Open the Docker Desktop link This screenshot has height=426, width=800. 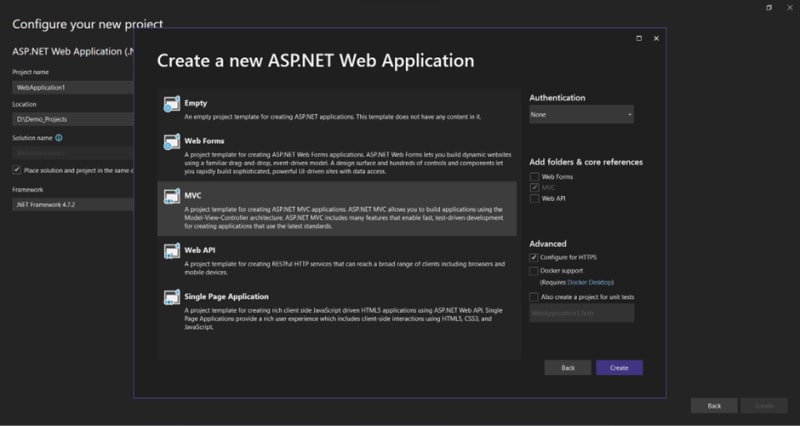tap(590, 282)
